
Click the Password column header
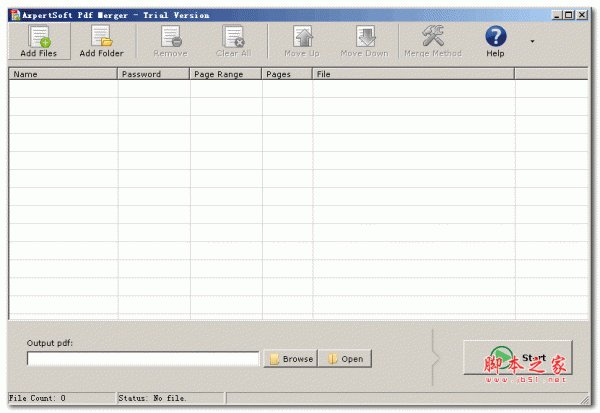153,74
